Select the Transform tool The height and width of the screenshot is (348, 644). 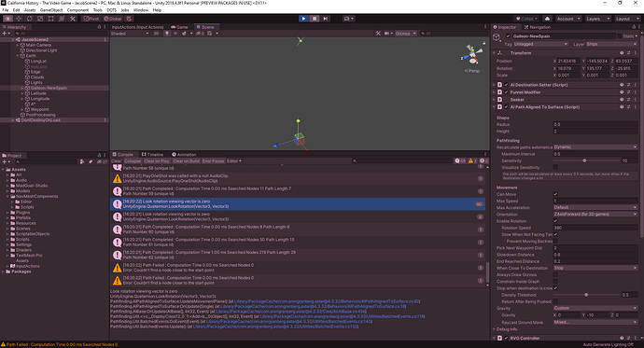62,19
